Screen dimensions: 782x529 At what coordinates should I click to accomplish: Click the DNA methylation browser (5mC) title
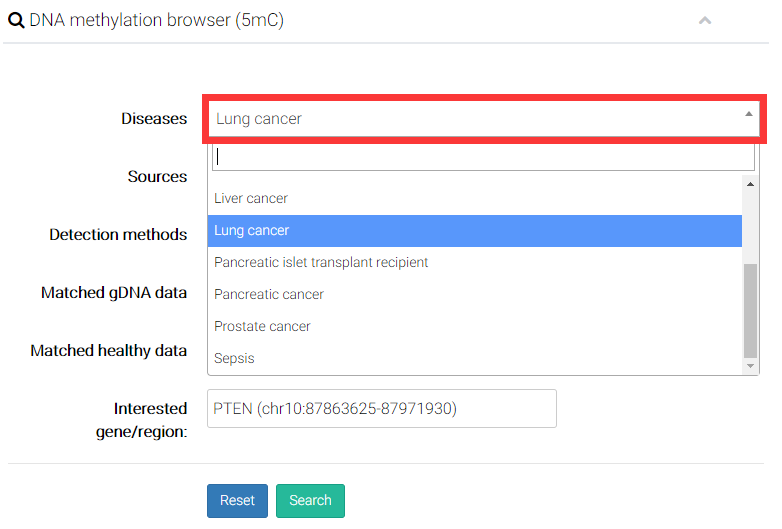click(156, 20)
